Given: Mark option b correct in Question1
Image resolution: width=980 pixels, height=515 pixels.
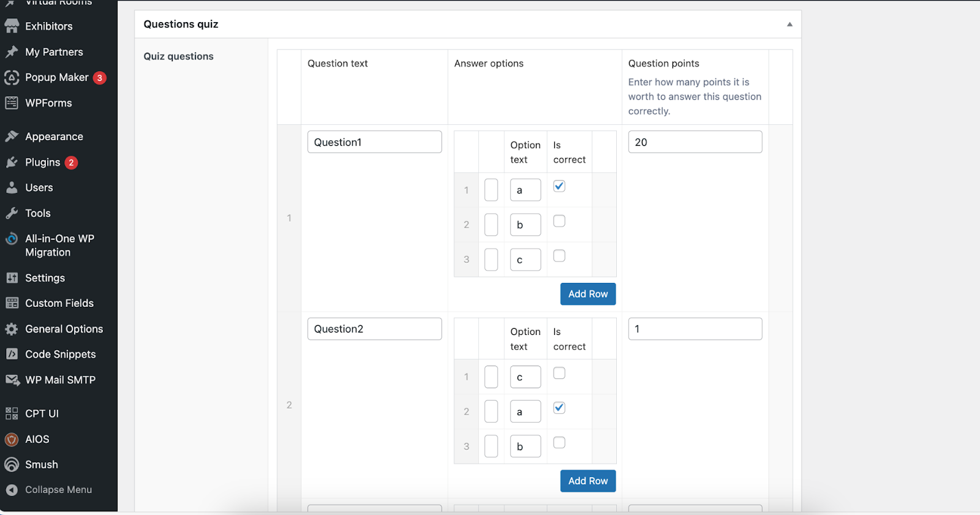Looking at the screenshot, I should click(x=559, y=221).
